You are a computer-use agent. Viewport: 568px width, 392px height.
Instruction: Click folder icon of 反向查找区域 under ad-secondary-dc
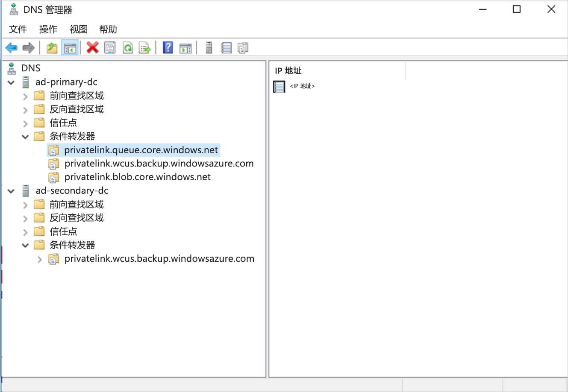click(39, 217)
